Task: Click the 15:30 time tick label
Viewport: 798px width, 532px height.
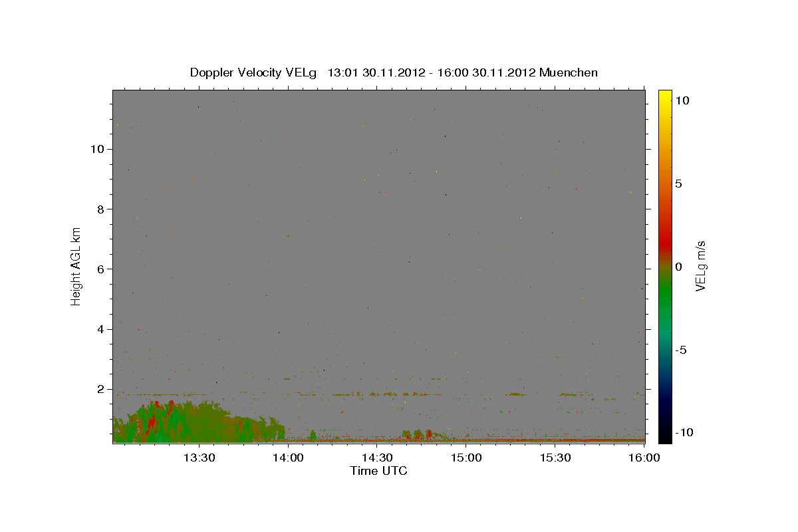Action: click(x=555, y=458)
